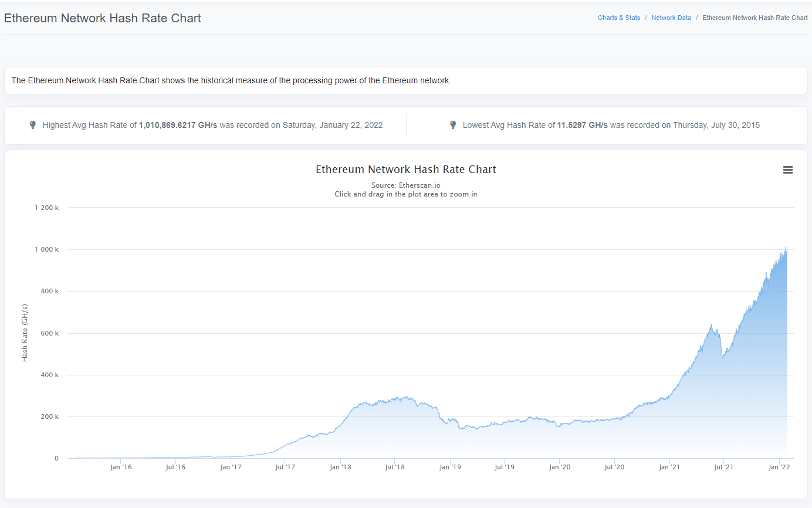Image resolution: width=812 pixels, height=508 pixels.
Task: Click the 1,010,869.6217 GH/s highest value
Action: tap(178, 125)
